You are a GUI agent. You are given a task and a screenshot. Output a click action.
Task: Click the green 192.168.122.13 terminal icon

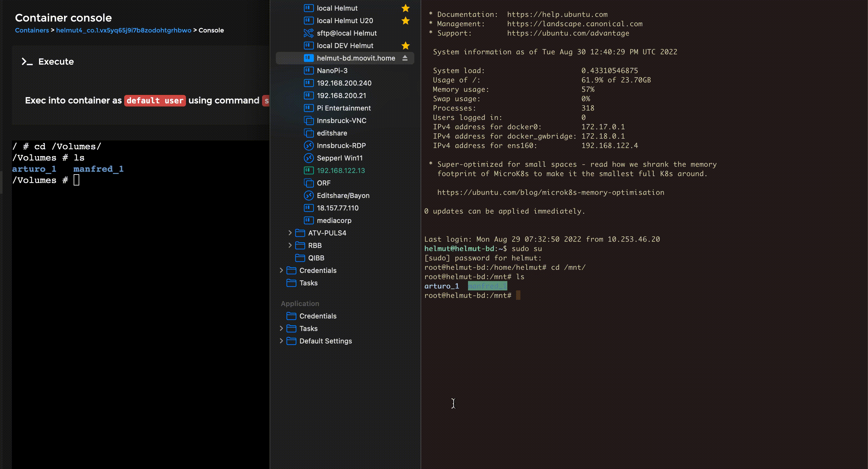(x=308, y=170)
